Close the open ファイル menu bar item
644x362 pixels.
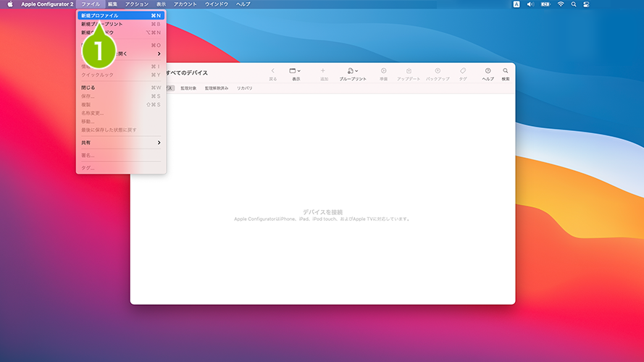tap(91, 4)
